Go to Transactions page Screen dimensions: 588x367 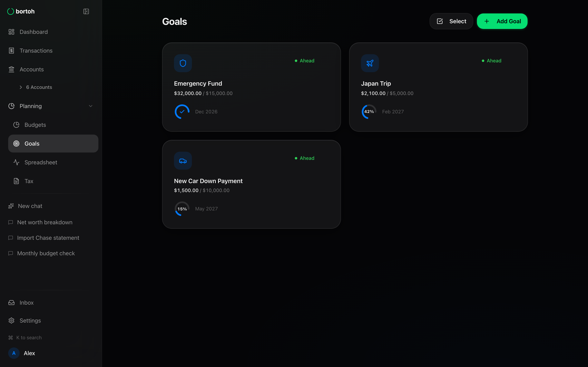pyautogui.click(x=36, y=51)
